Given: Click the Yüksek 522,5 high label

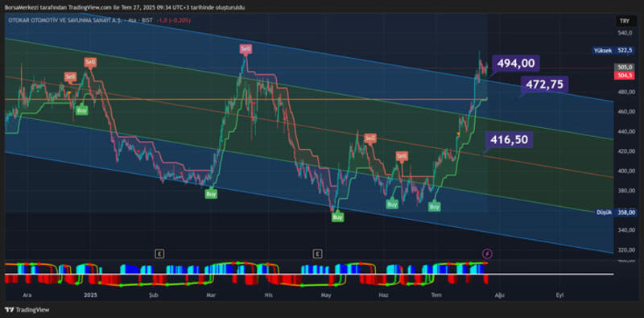Looking at the screenshot, I should [x=614, y=51].
